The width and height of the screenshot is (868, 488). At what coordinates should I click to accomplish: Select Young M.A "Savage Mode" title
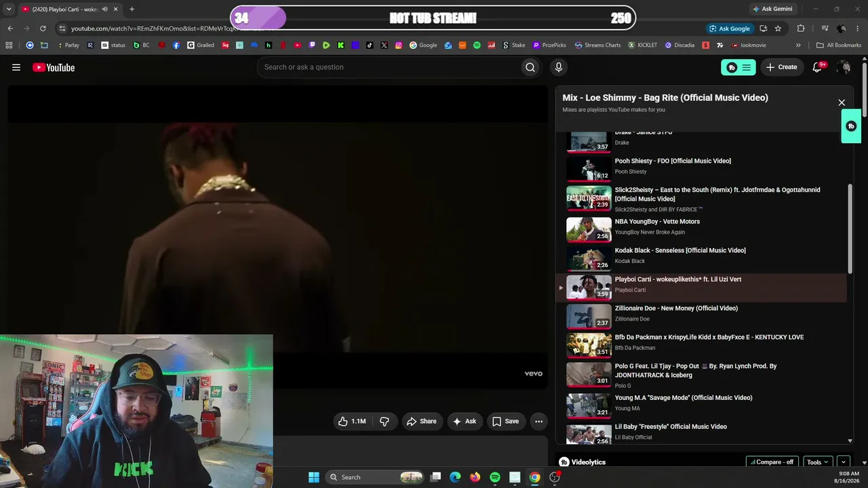click(x=684, y=398)
